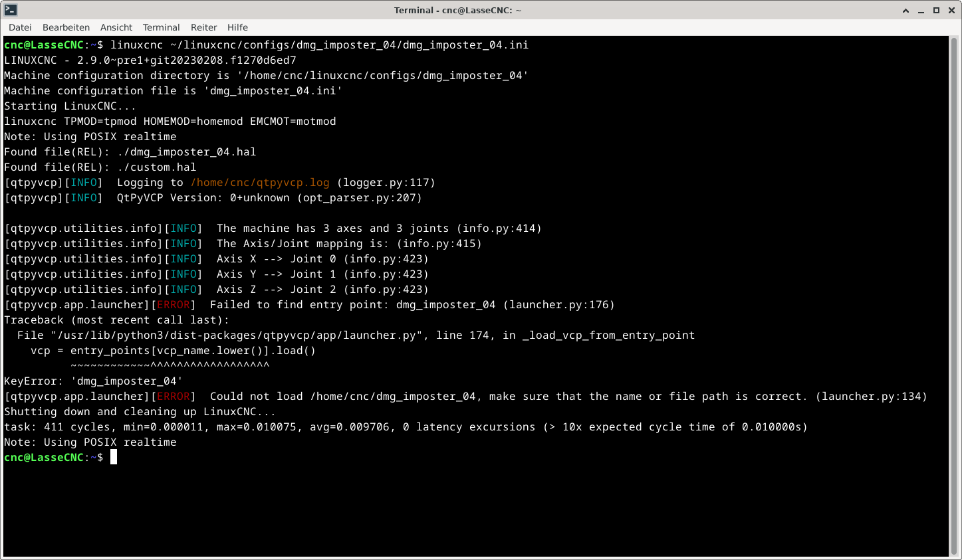This screenshot has height=560, width=962.
Task: Open the Bearbeiten menu
Action: pos(66,27)
